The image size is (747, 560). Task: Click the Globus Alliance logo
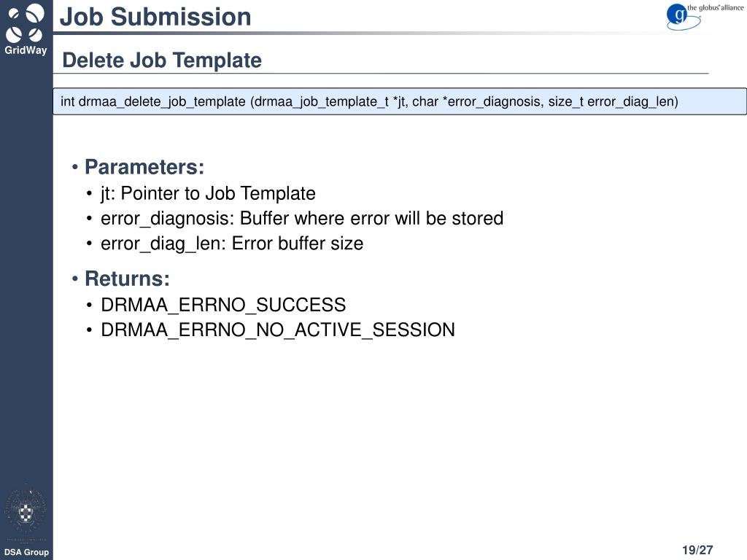click(x=704, y=17)
